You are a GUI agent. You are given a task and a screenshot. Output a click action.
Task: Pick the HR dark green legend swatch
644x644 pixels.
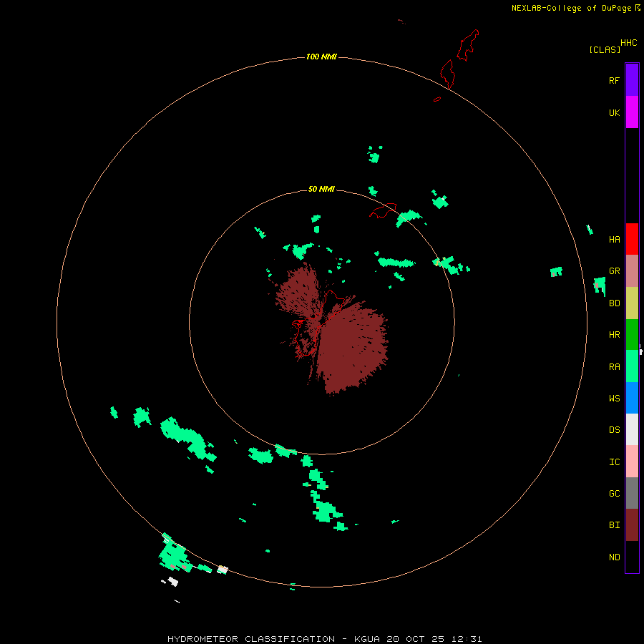(632, 335)
